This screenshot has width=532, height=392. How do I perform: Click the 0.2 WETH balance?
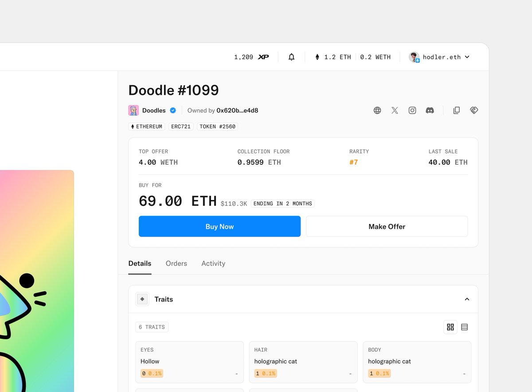pos(376,57)
